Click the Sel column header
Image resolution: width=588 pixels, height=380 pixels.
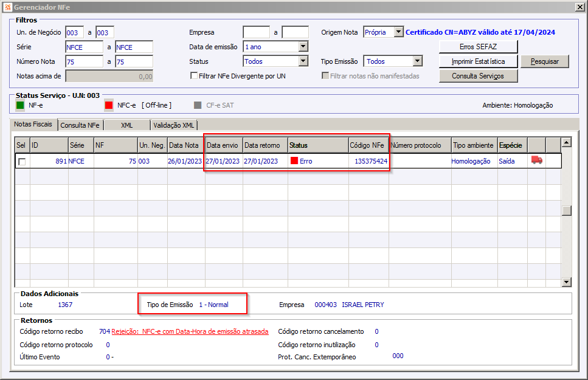(22, 145)
